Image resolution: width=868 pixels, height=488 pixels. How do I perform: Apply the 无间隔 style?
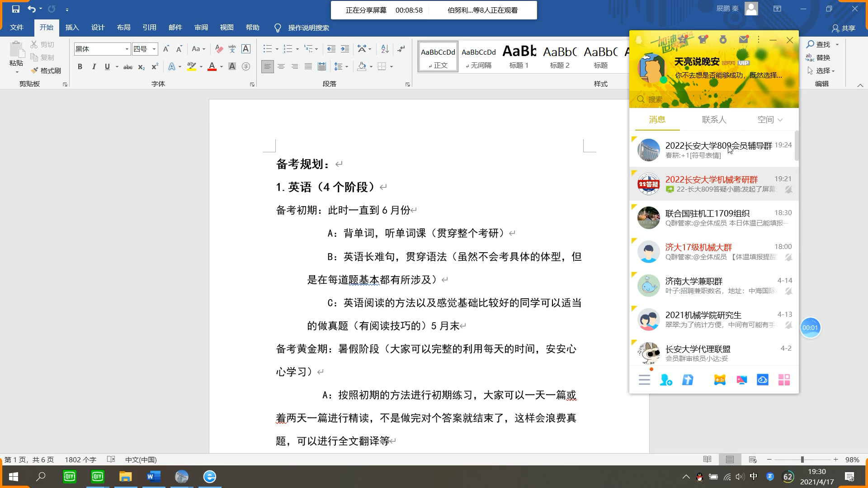click(x=479, y=56)
